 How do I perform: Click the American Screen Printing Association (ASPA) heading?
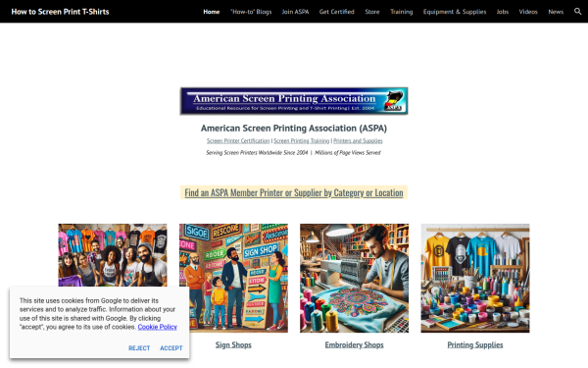click(x=294, y=128)
